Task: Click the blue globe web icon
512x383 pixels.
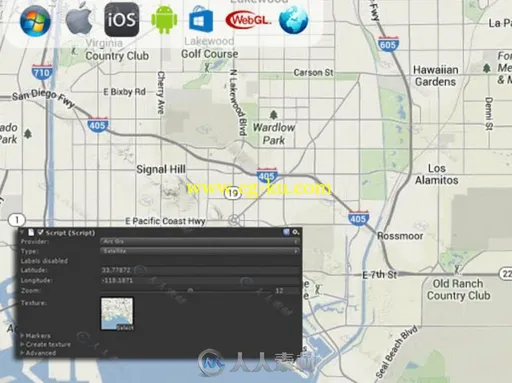Action: point(293,20)
